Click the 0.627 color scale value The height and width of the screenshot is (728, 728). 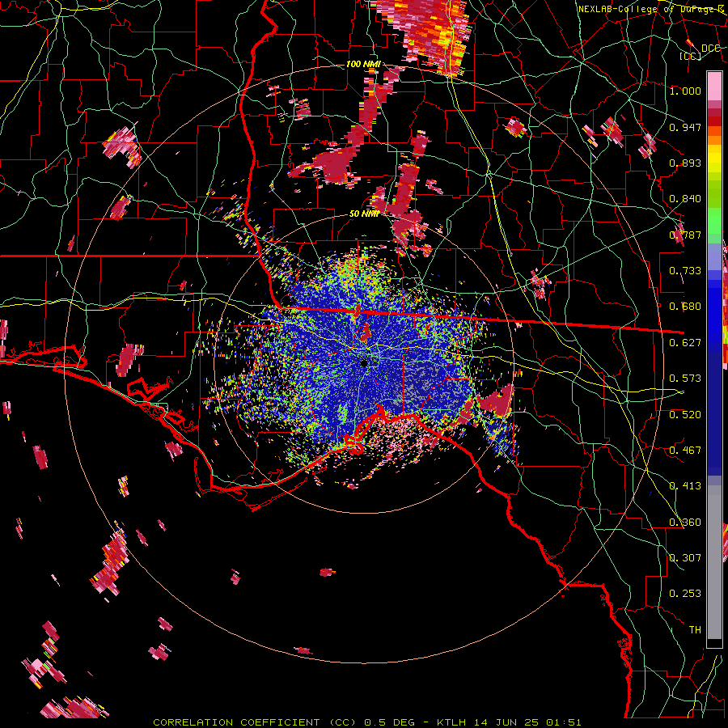[x=685, y=343]
